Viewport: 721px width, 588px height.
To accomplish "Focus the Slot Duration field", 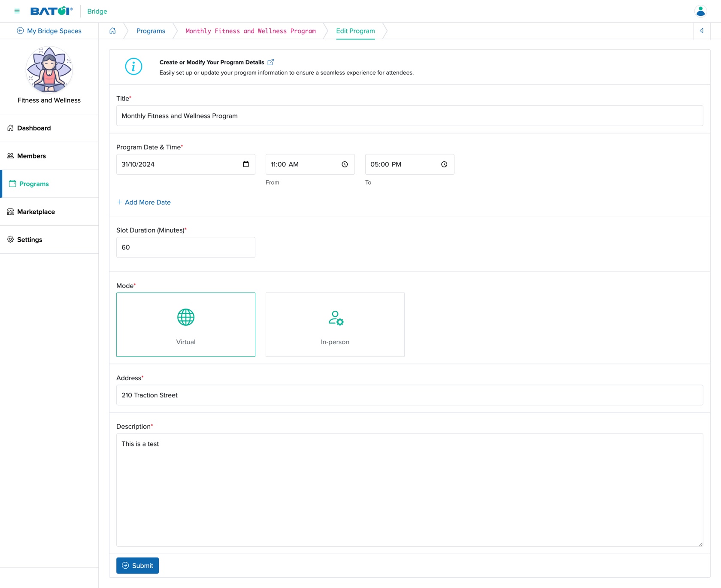I will click(186, 247).
